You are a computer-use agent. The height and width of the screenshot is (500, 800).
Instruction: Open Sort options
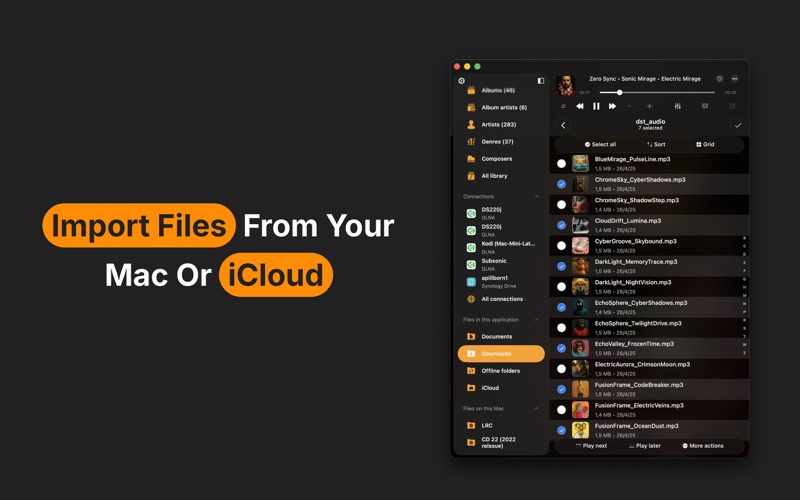click(x=656, y=144)
